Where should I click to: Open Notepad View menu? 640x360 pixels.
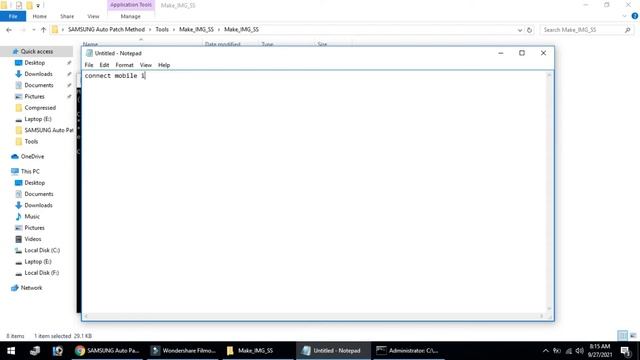coord(146,65)
